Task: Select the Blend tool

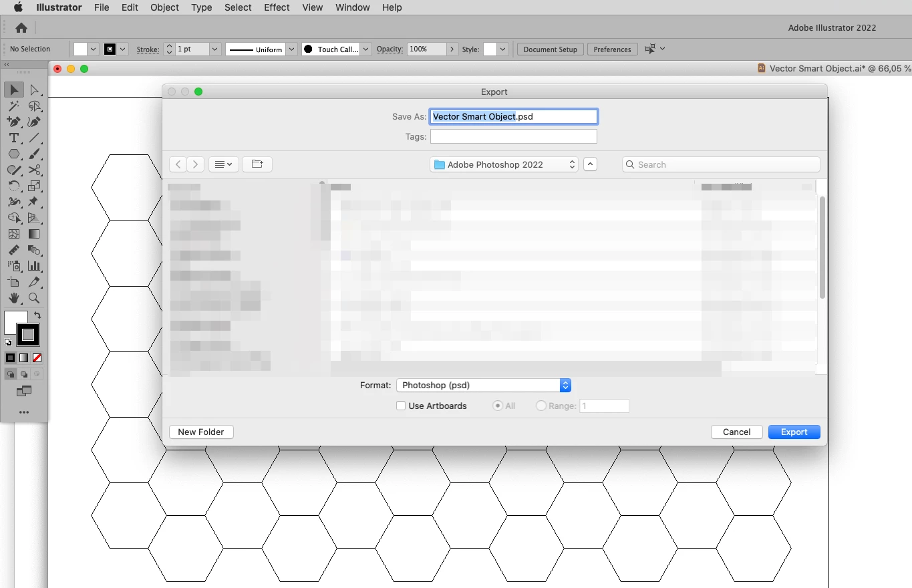Action: click(35, 250)
